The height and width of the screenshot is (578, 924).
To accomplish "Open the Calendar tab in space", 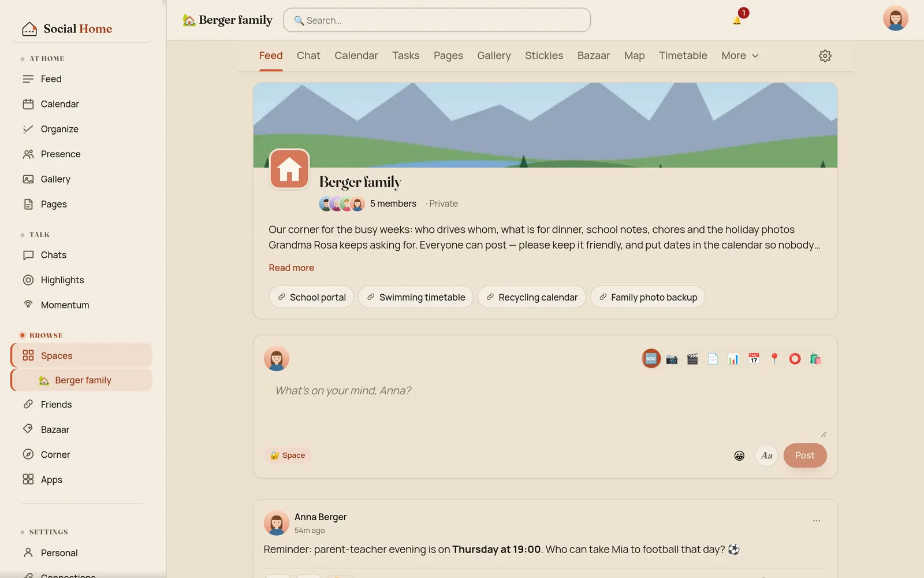I will pyautogui.click(x=356, y=55).
